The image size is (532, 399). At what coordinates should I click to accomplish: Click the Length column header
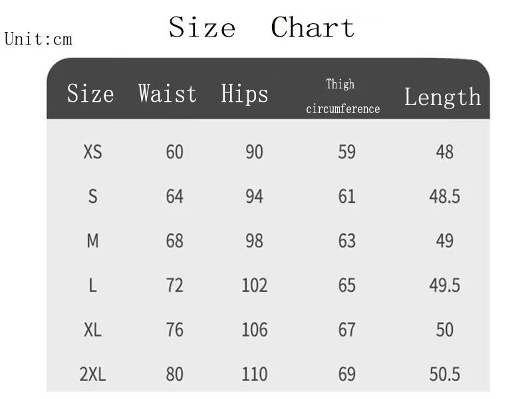(x=443, y=97)
